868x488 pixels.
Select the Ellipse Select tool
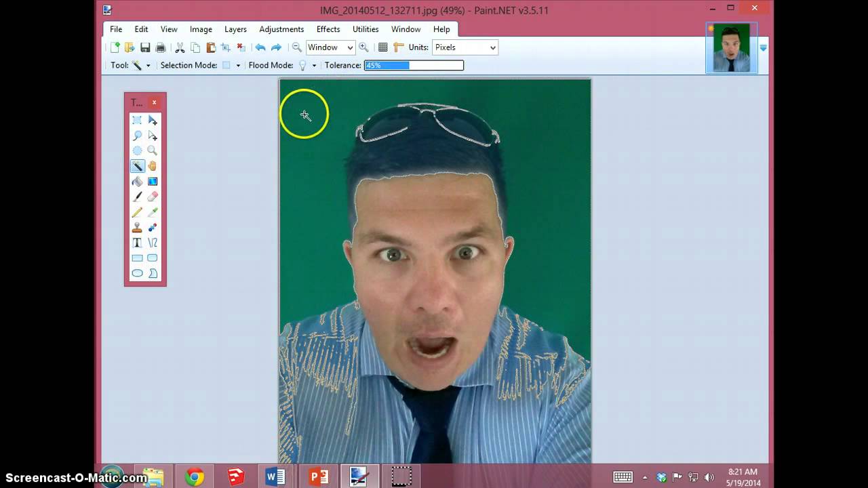pos(137,150)
